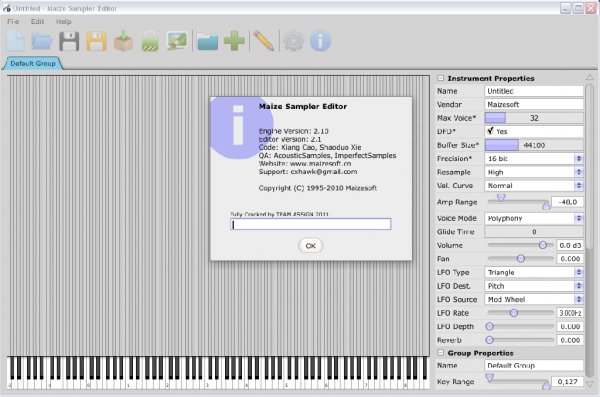
Task: Click the Glide Time value field
Action: point(534,232)
